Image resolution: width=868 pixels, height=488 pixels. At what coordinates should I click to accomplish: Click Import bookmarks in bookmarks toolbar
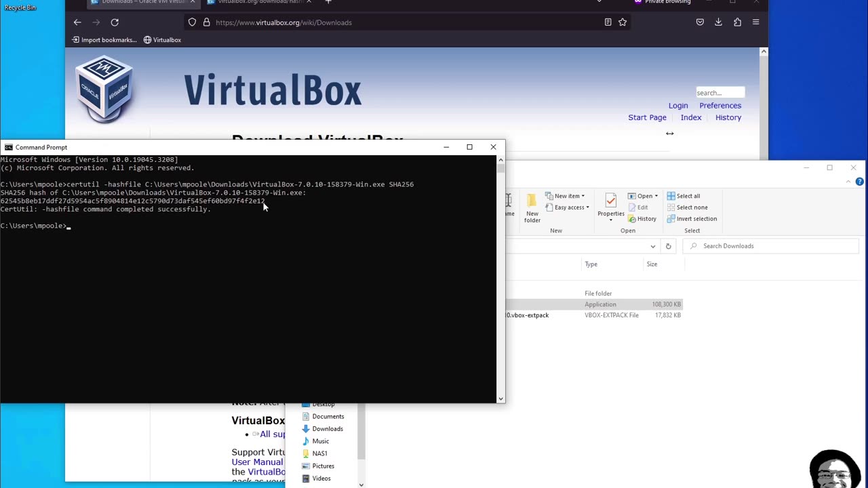click(104, 40)
